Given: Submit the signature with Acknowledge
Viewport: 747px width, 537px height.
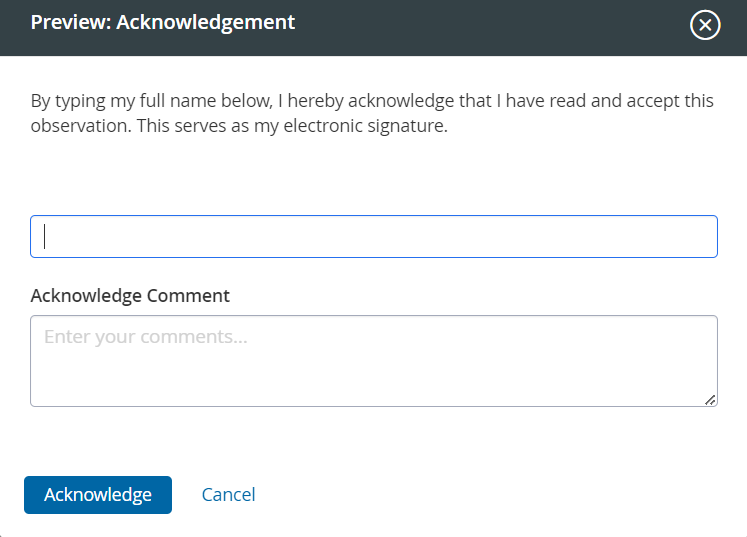Looking at the screenshot, I should [x=98, y=495].
